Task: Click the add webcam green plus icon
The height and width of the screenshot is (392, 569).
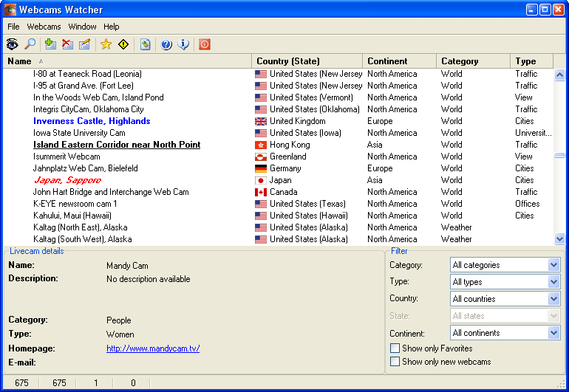Action: (50, 44)
